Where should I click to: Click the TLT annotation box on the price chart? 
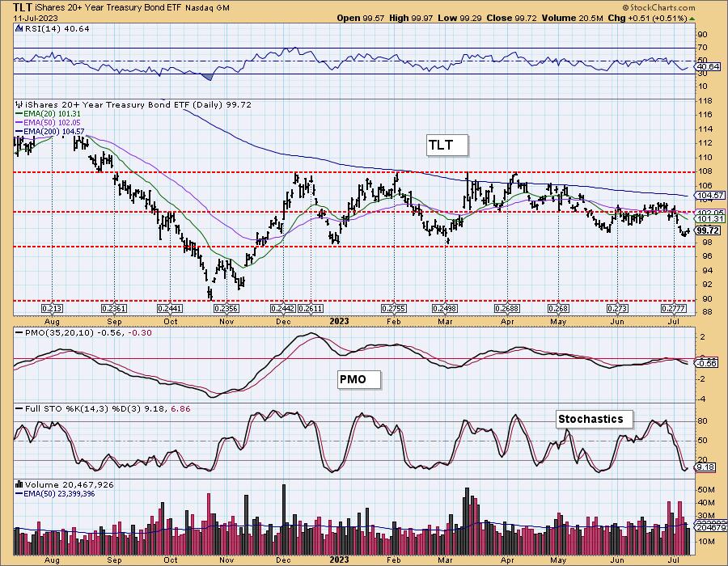[447, 146]
